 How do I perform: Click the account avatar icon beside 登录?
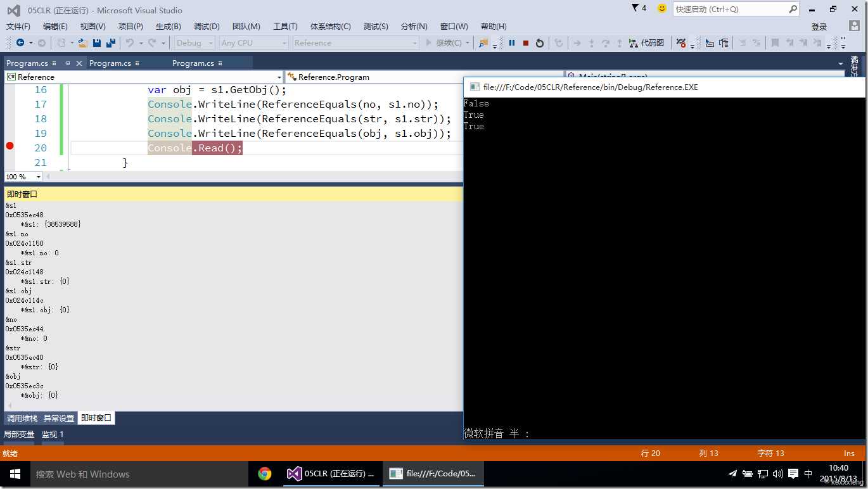[x=854, y=26]
